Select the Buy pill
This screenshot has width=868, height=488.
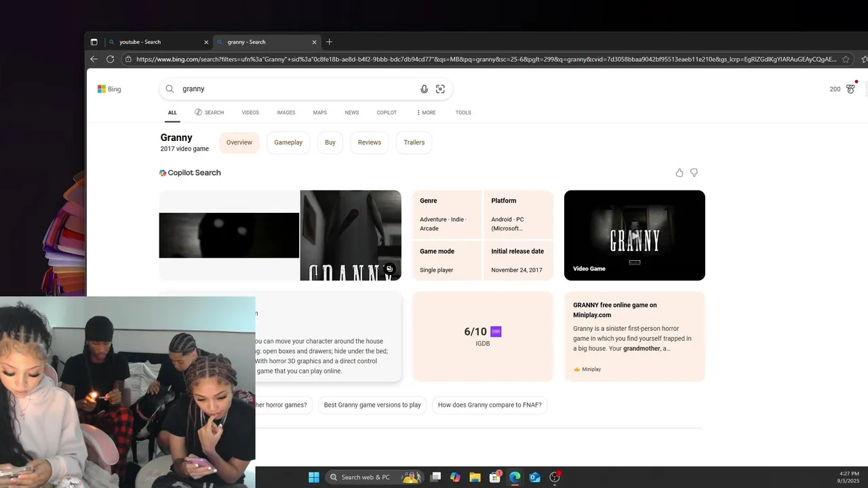pyautogui.click(x=330, y=142)
